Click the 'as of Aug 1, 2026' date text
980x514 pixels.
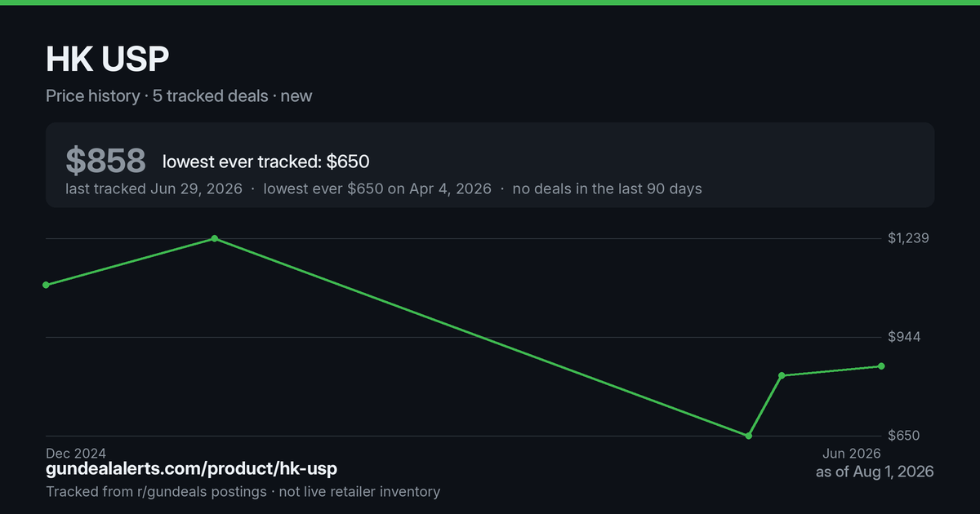click(875, 472)
